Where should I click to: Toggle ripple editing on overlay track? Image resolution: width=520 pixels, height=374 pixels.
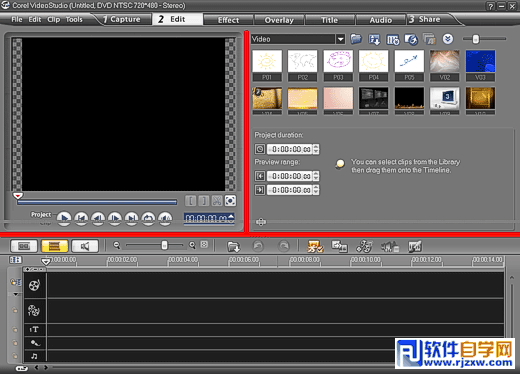[x=15, y=310]
